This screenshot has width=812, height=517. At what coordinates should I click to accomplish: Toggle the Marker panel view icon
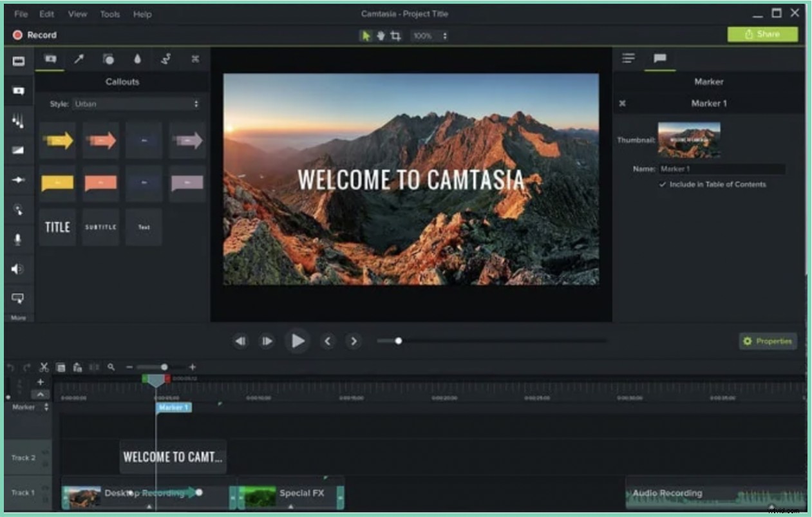coord(628,58)
